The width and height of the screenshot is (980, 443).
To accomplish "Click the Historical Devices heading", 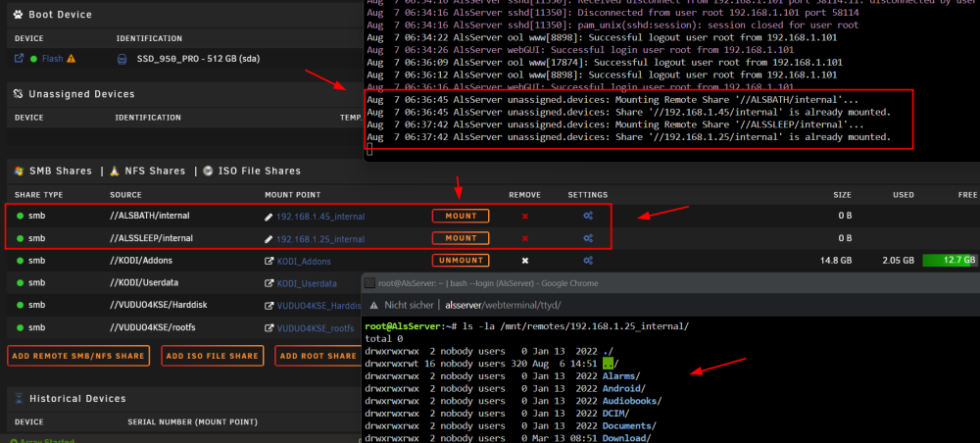I will (77, 399).
